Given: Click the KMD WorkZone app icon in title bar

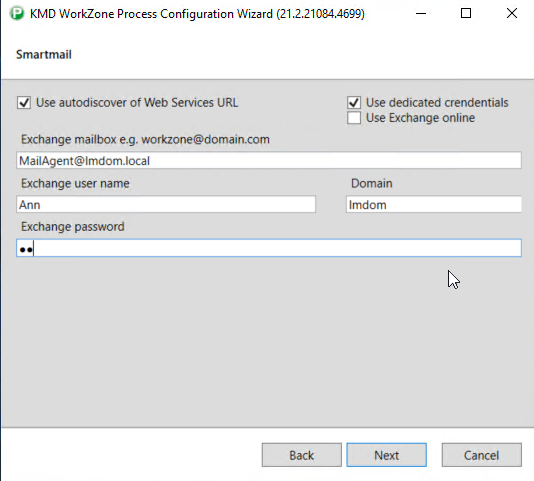Looking at the screenshot, I should pyautogui.click(x=16, y=14).
